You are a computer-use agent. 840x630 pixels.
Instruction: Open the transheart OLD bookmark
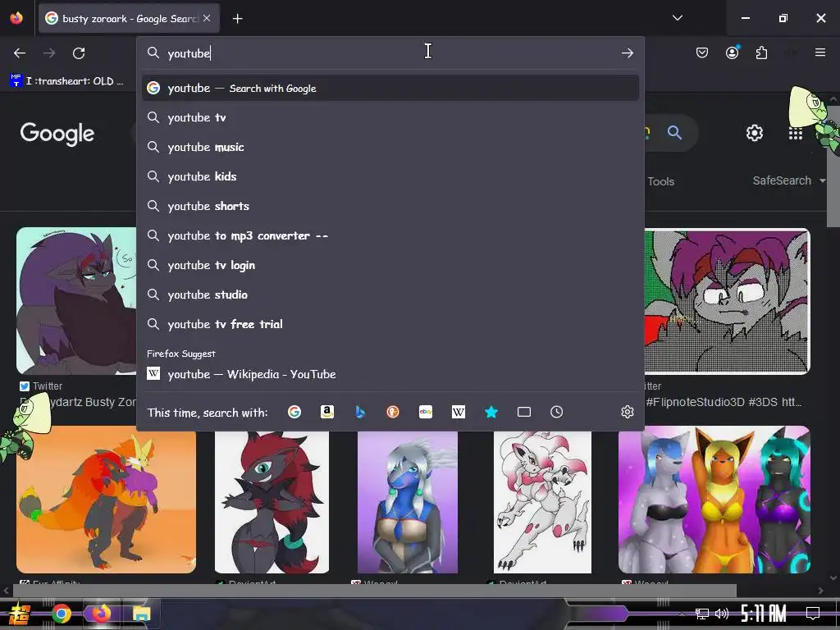click(67, 81)
